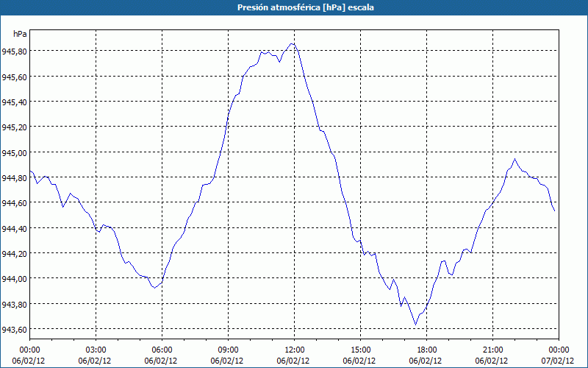Screen dimensions: 588x368
Task: Click the pressure curve minimum near 17:30
Action: coord(415,325)
